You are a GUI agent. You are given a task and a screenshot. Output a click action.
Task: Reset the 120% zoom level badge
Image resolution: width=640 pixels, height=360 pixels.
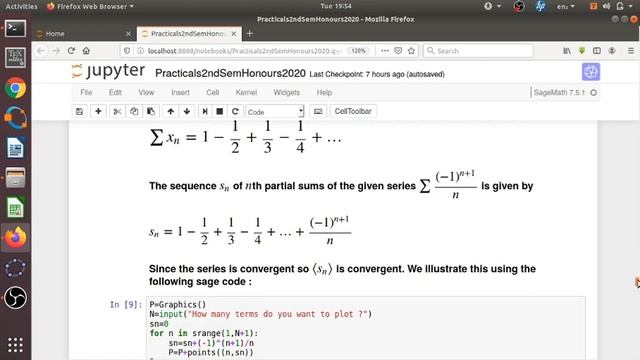(x=358, y=51)
